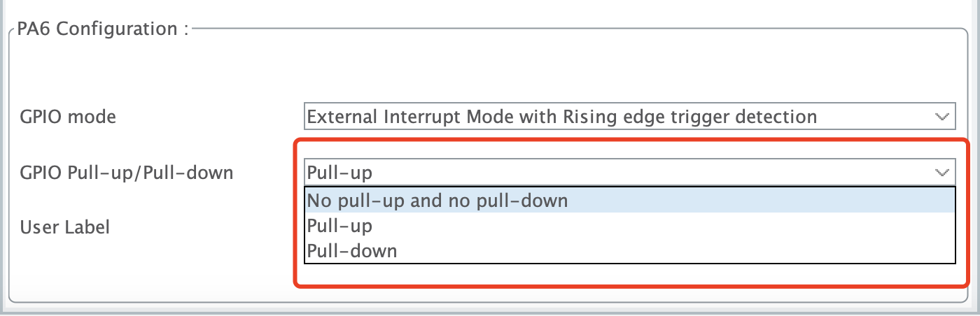Click the GPIO Pull-up/Pull-down chevron arrow
Image resolution: width=980 pixels, height=316 pixels.
pos(942,172)
